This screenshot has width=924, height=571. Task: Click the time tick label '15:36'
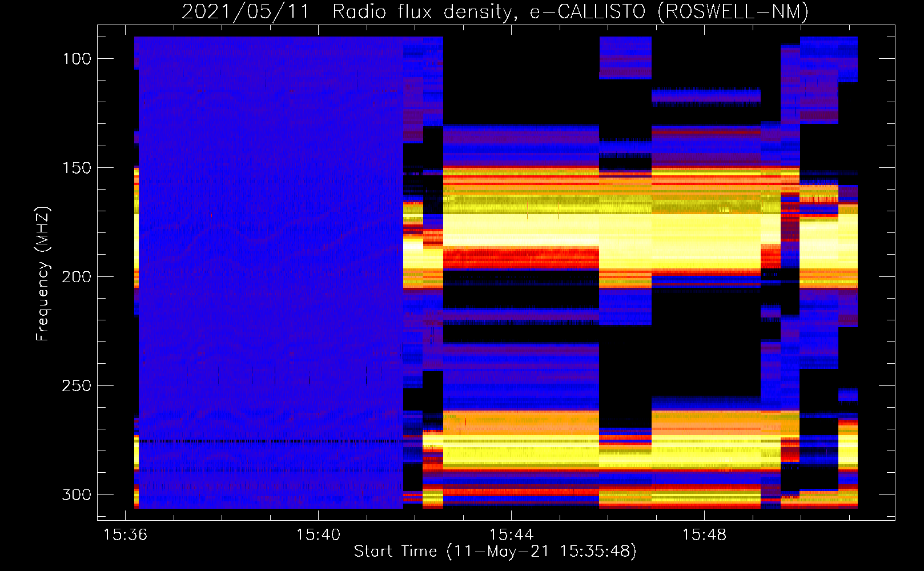tap(125, 535)
